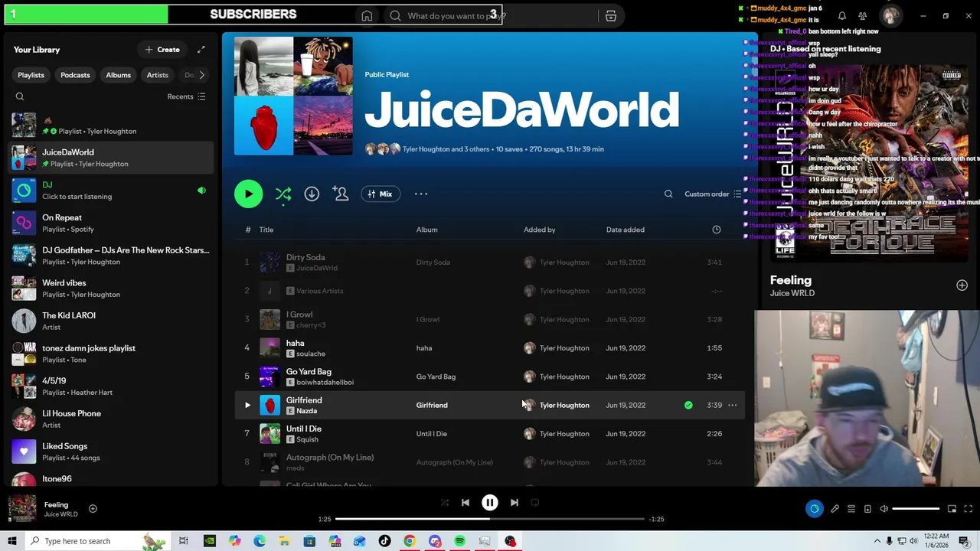Open Liked Songs playlist
This screenshot has width=980, height=551.
[111, 452]
